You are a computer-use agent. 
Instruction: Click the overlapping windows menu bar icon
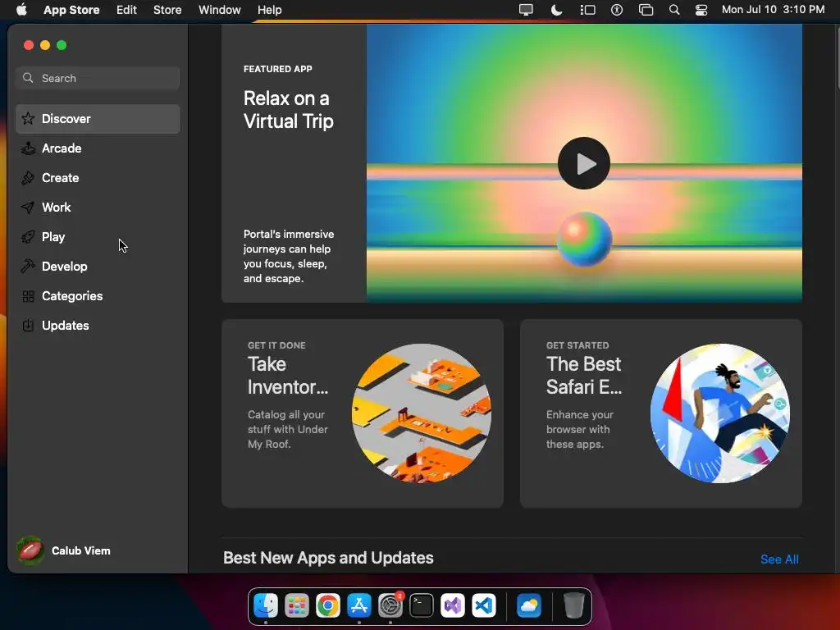[x=646, y=10]
